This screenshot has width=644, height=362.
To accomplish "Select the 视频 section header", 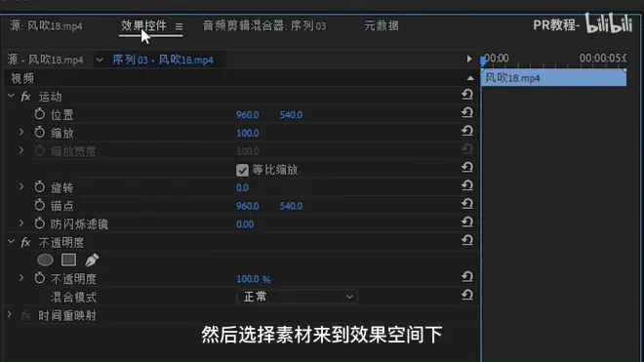I will pyautogui.click(x=22, y=78).
